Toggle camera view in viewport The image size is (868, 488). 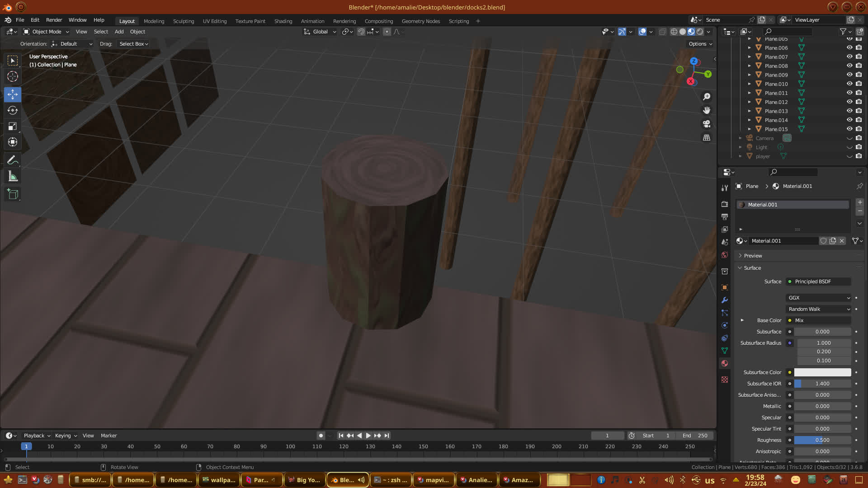(707, 124)
